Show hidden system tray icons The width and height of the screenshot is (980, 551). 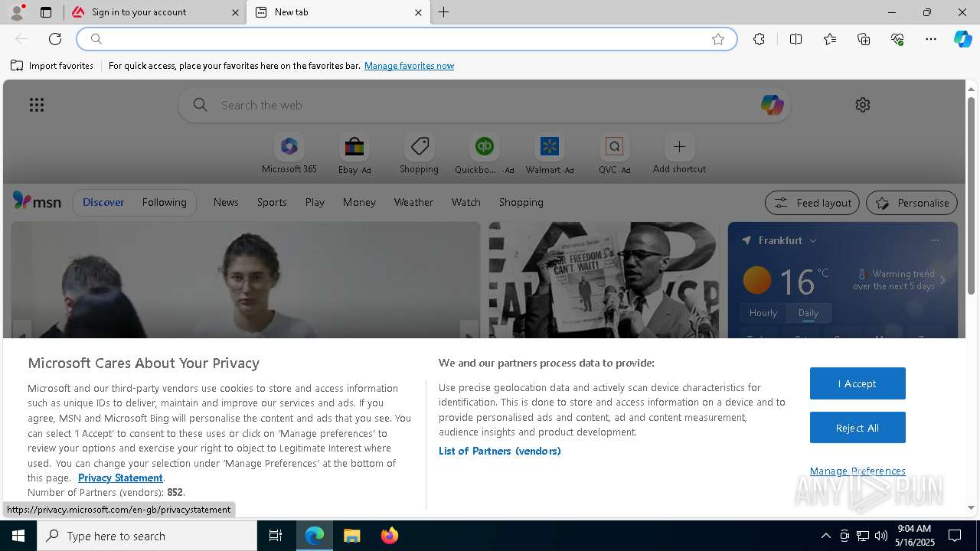(825, 536)
